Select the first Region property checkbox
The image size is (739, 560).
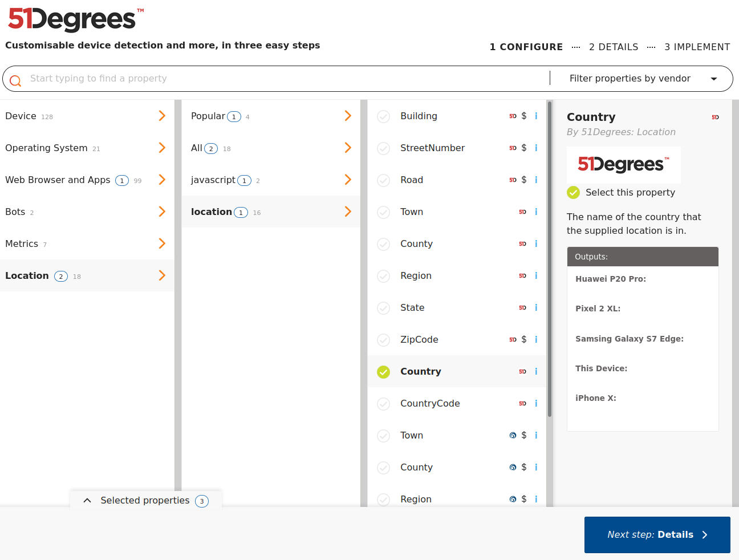coord(384,276)
